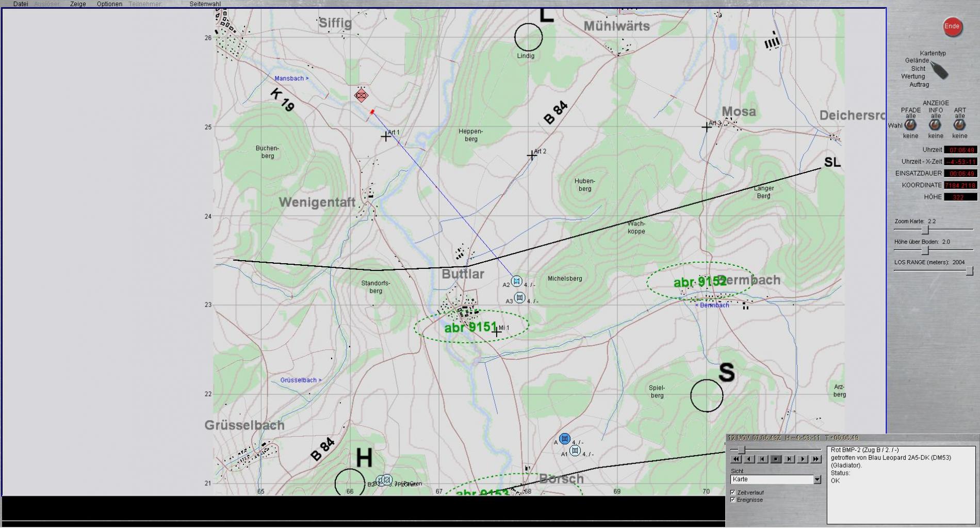Click the Kartentyp rotary selector knob
This screenshot has height=528, width=980.
pos(939,70)
